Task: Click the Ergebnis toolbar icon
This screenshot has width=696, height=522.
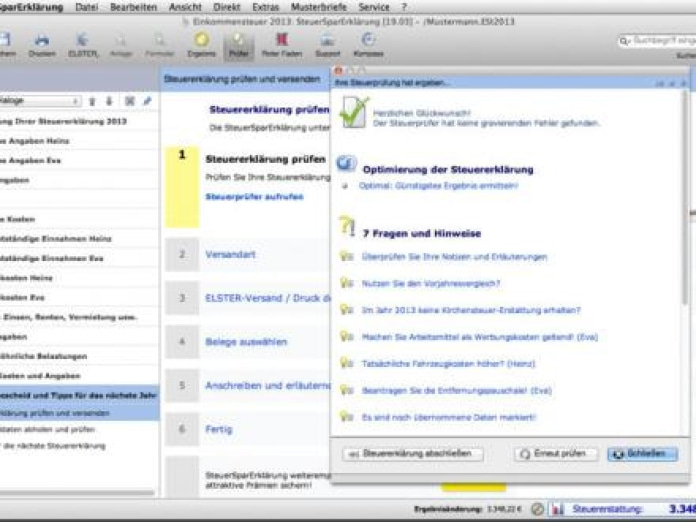Action: tap(202, 40)
